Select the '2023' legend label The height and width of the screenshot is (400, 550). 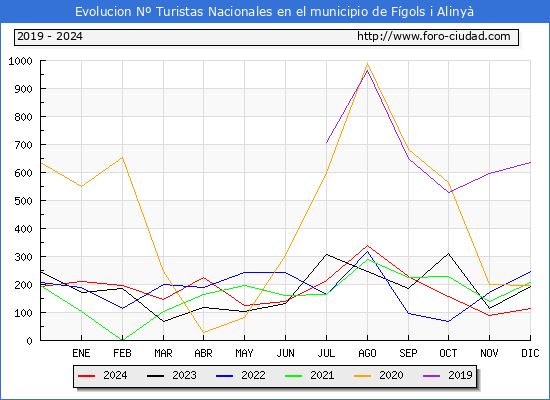pyautogui.click(x=184, y=375)
